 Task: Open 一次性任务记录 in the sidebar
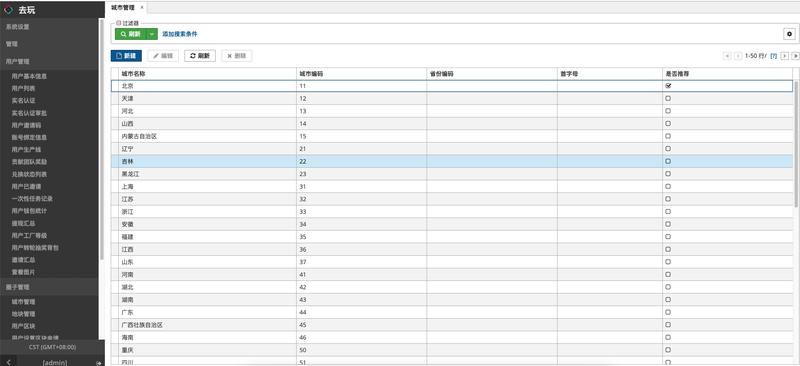pos(32,199)
